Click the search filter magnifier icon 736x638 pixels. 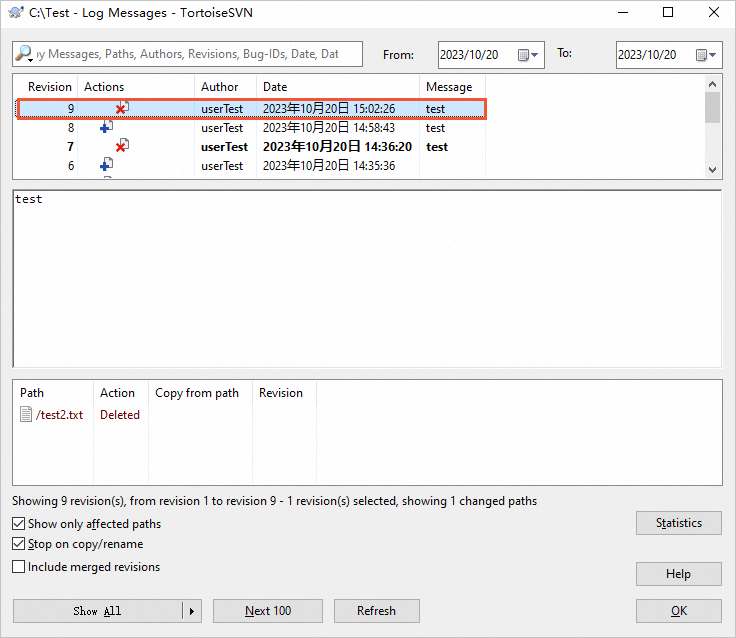pos(23,54)
